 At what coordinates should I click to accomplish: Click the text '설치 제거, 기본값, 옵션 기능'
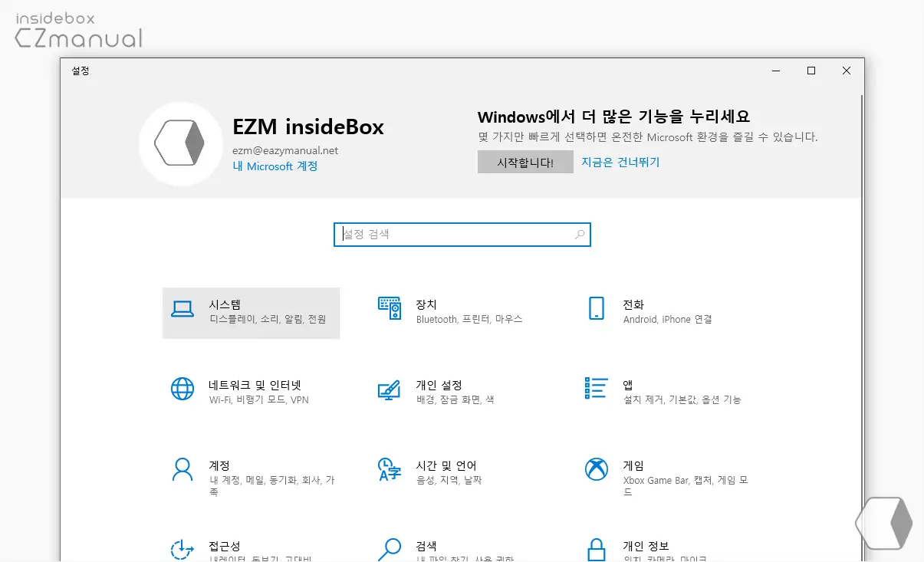pos(682,399)
